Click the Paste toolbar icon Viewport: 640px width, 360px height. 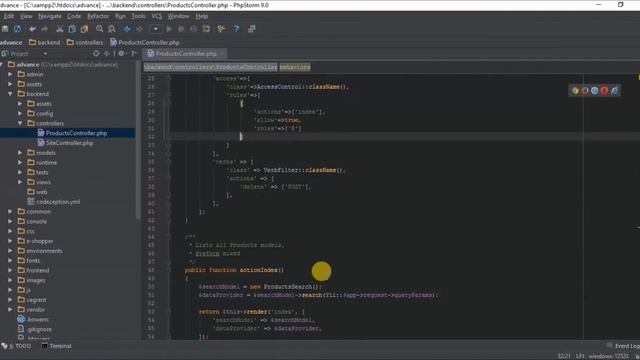click(x=84, y=29)
